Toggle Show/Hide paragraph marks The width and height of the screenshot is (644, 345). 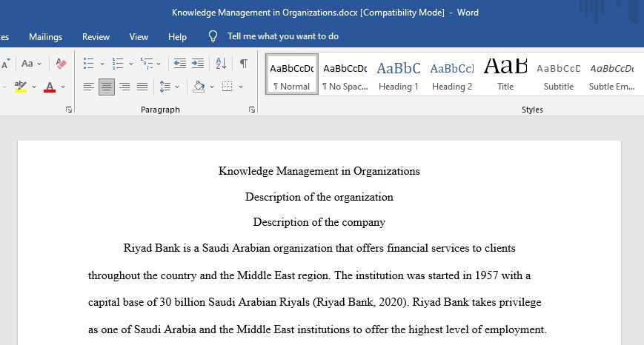[244, 64]
